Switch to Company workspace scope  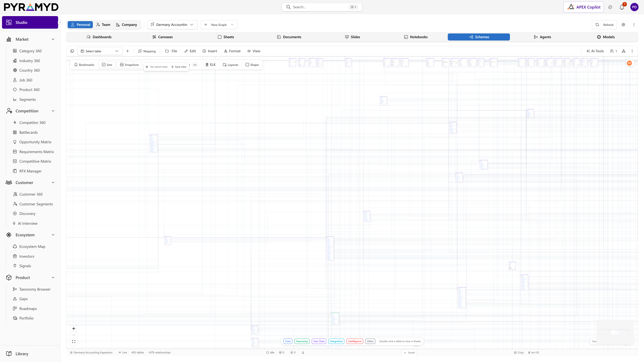pos(127,25)
